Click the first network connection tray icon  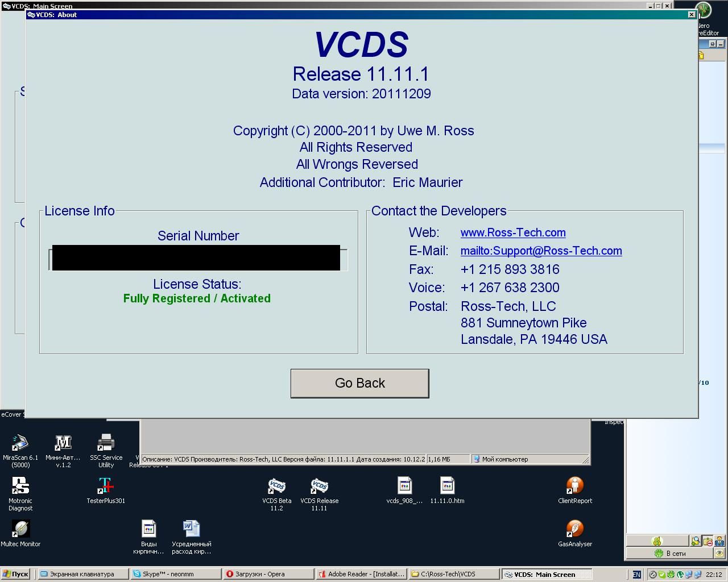point(689,575)
